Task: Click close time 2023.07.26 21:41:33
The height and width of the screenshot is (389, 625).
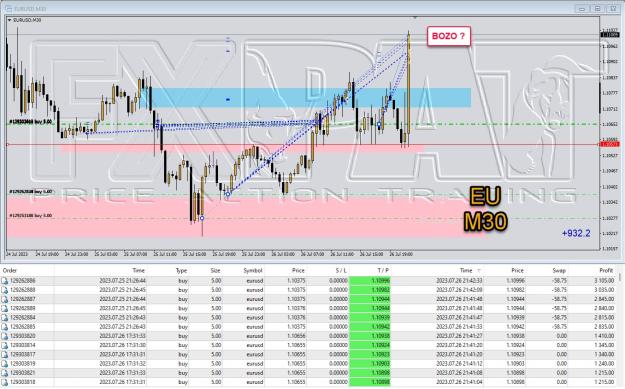Action: [x=459, y=327]
